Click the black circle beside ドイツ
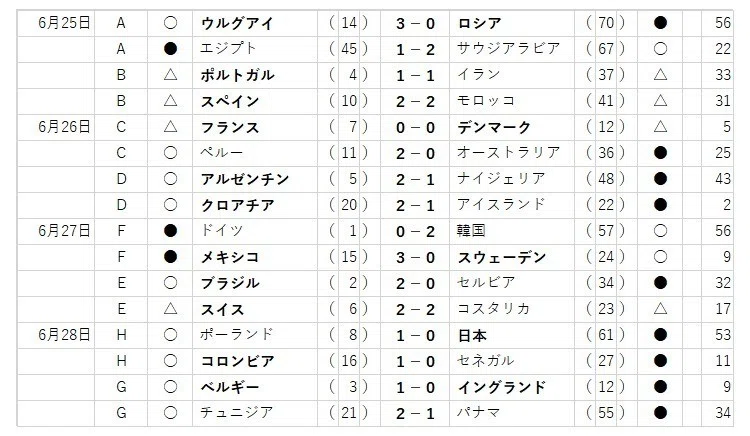 coord(170,231)
